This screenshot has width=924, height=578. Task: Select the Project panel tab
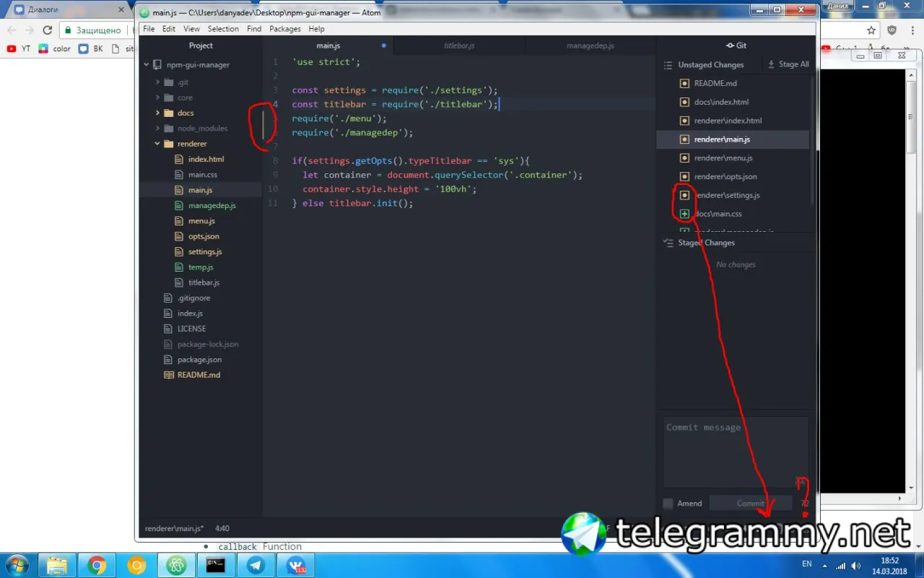(201, 46)
